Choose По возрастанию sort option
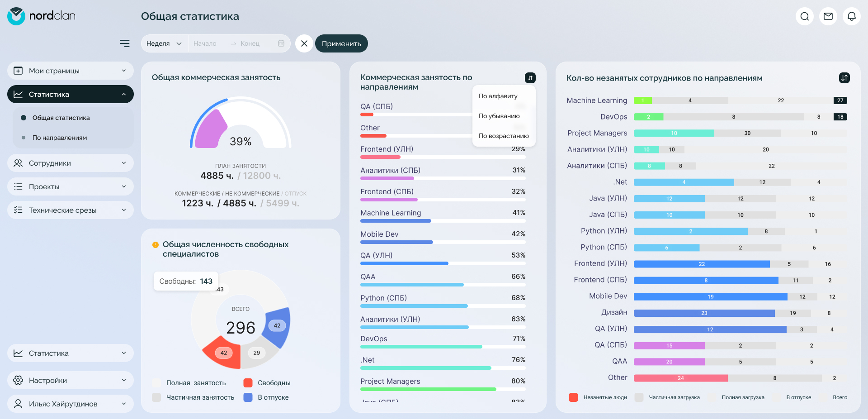868x420 pixels. [504, 136]
